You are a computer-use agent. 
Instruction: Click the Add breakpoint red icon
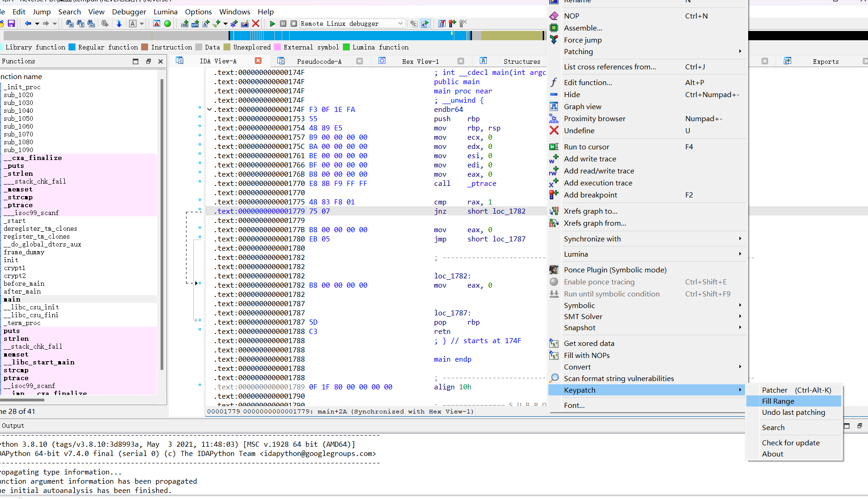tap(553, 195)
